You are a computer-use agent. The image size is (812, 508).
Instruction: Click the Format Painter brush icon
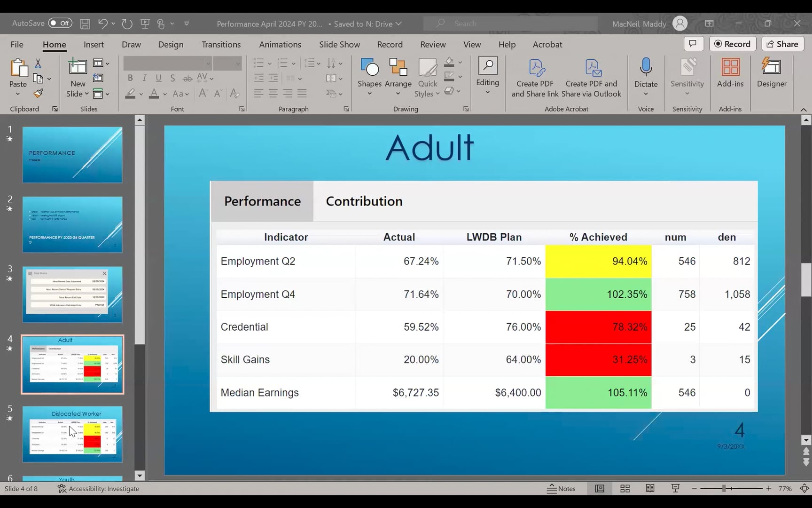(x=39, y=94)
